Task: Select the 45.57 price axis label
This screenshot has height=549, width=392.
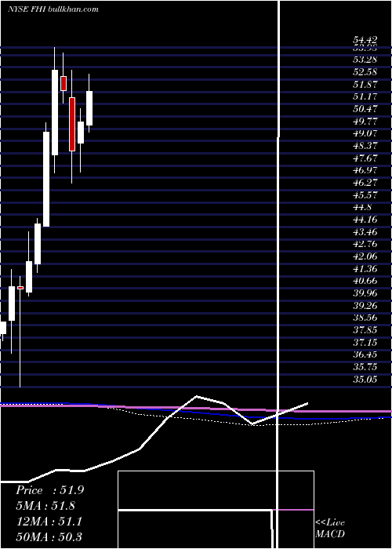Action: 365,195
